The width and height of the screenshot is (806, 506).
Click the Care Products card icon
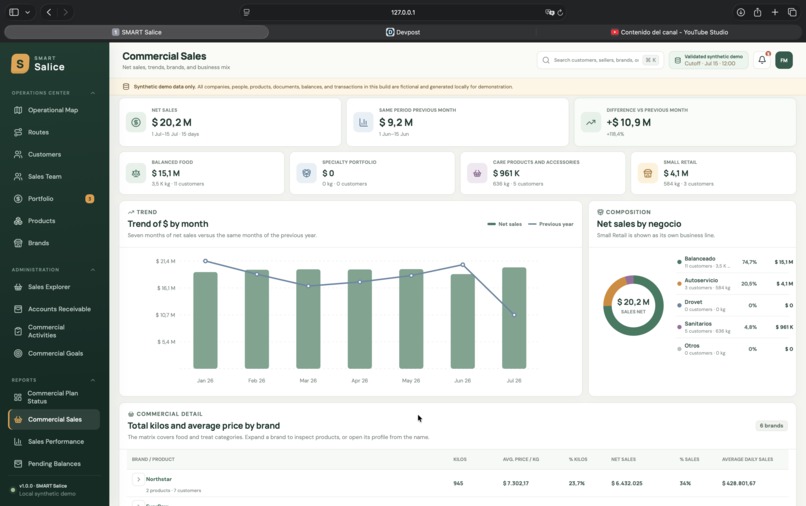click(x=477, y=173)
